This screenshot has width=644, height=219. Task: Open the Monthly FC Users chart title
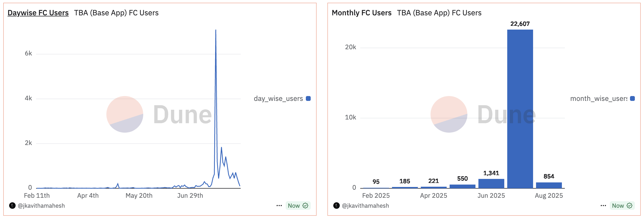pyautogui.click(x=361, y=13)
